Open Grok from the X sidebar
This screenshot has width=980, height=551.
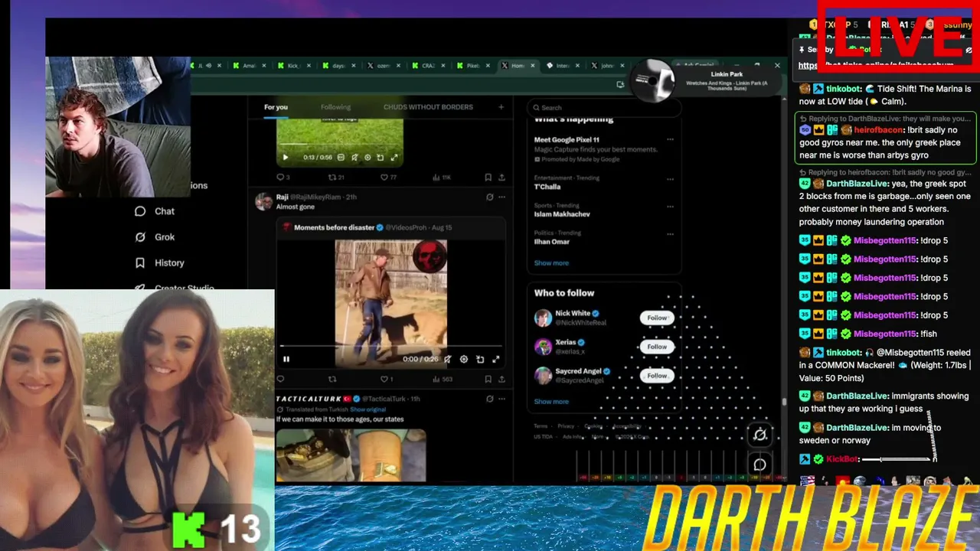(x=155, y=237)
